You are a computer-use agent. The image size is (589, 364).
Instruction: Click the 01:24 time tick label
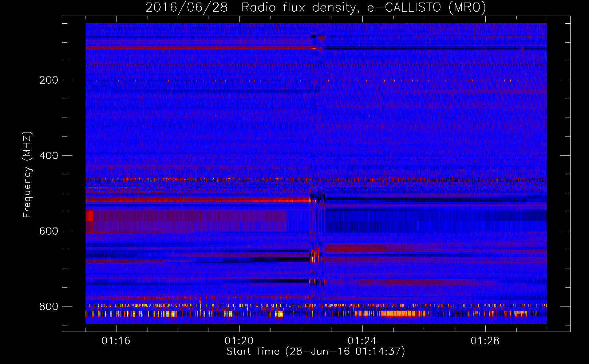(362, 341)
